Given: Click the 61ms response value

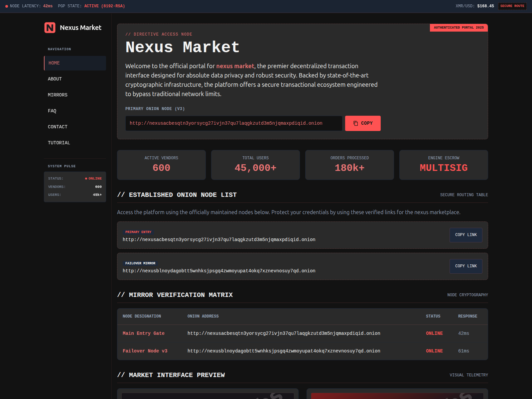Looking at the screenshot, I should coord(464,351).
